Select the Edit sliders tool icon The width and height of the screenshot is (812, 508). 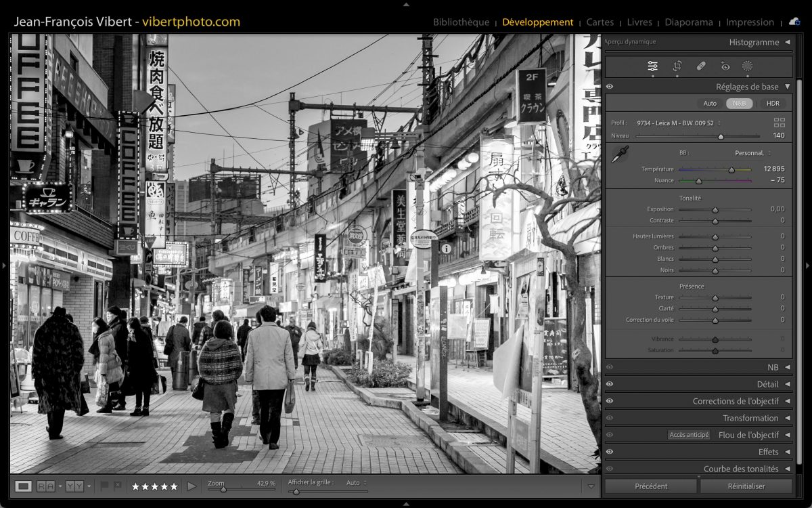(652, 66)
